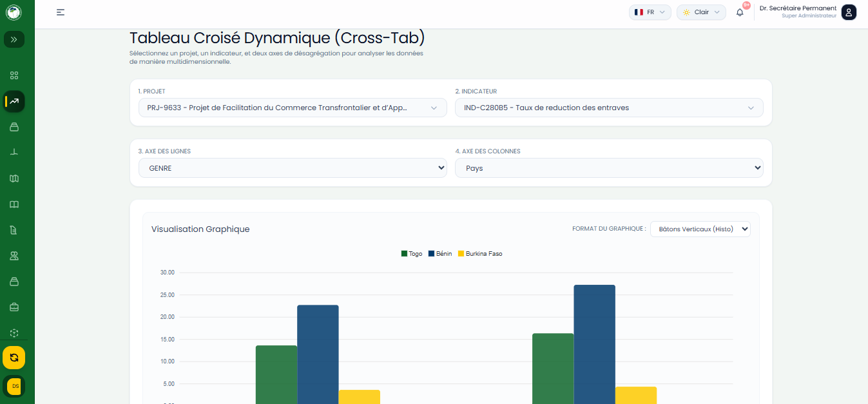Viewport: 868px width, 404px height.
Task: Click the organization logo in the sidebar
Action: (x=14, y=12)
